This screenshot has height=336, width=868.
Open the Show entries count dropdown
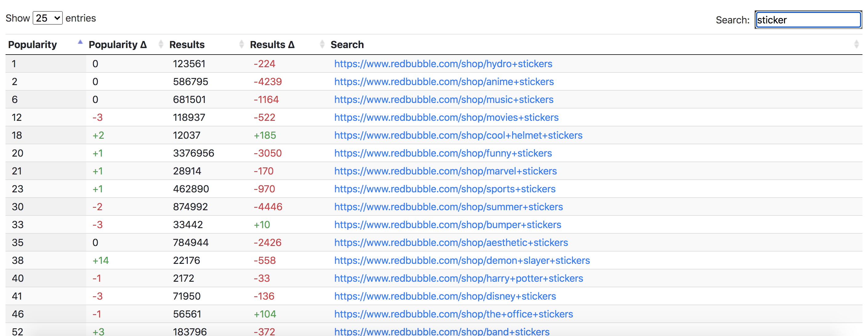coord(47,18)
